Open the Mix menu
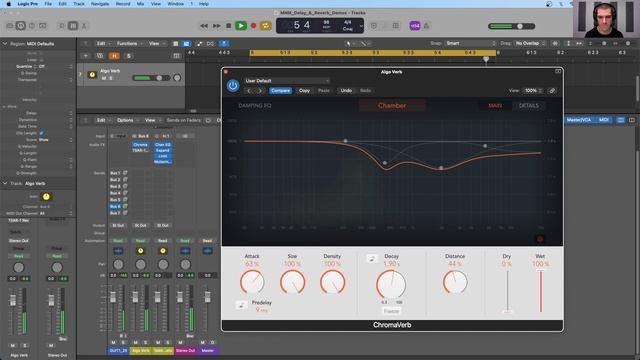640x360 pixels. 140,4
